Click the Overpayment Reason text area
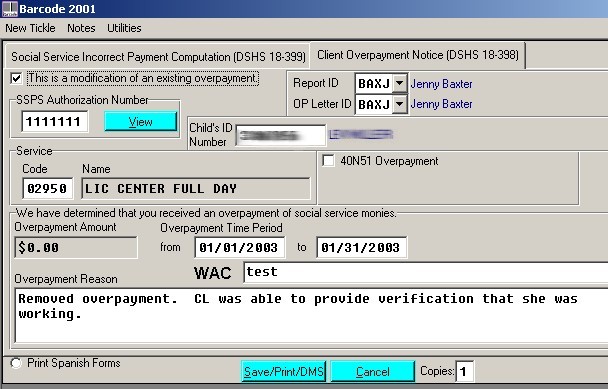The width and height of the screenshot is (608, 389). [x=311, y=316]
